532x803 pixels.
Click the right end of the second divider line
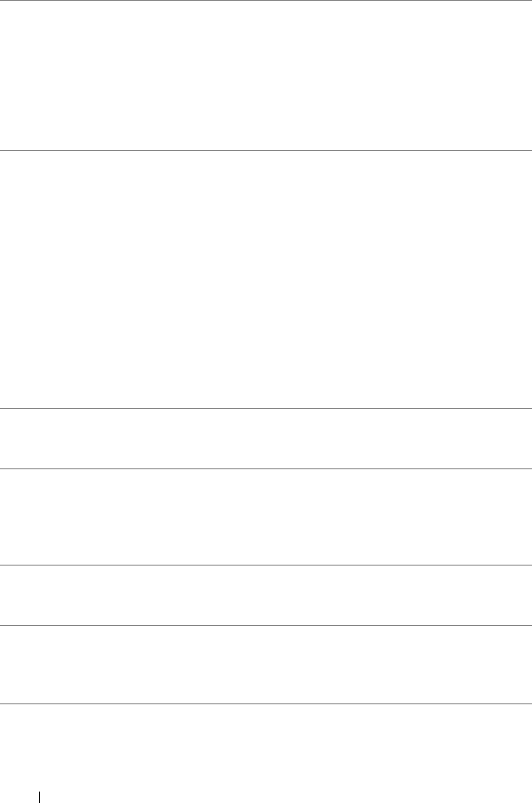coord(527,150)
